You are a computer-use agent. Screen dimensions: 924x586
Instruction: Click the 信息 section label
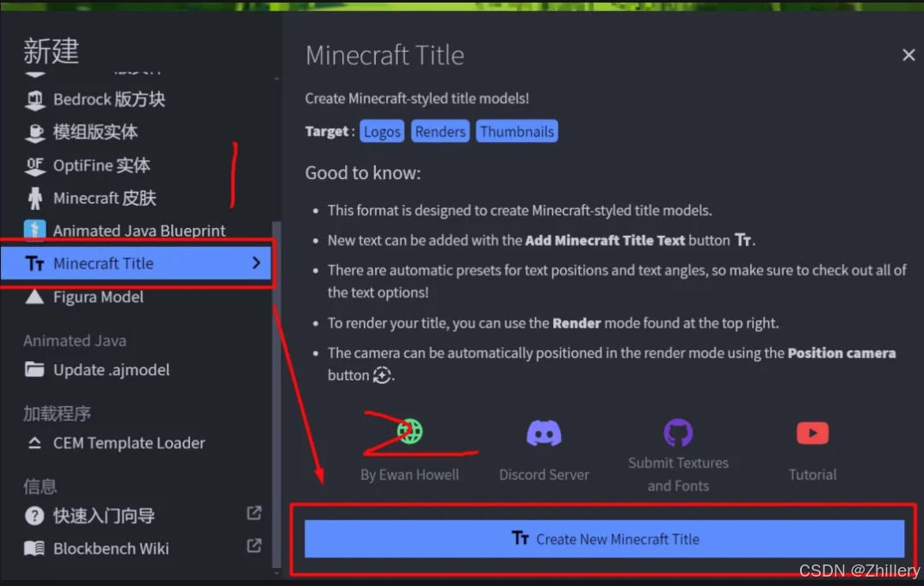pos(40,486)
